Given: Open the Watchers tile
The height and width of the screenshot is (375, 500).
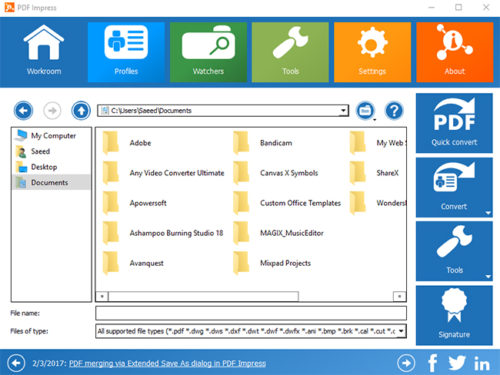Looking at the screenshot, I should 208,52.
